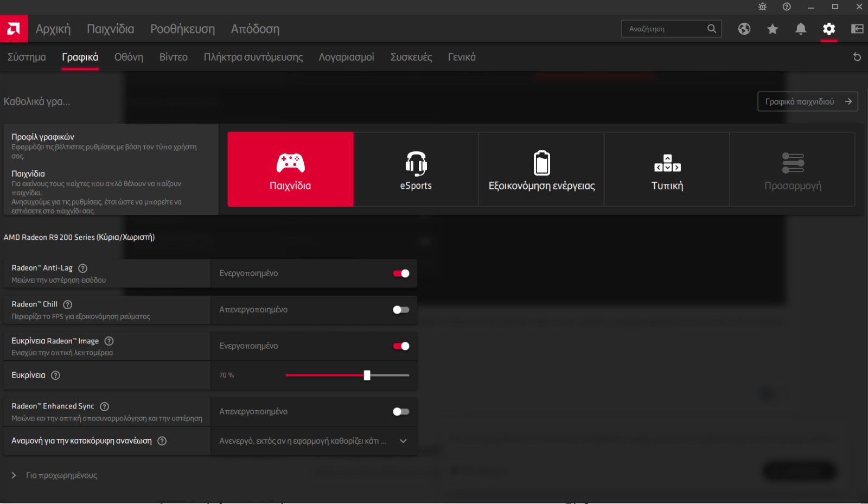Select the Τυπική profile tile

coord(667,169)
